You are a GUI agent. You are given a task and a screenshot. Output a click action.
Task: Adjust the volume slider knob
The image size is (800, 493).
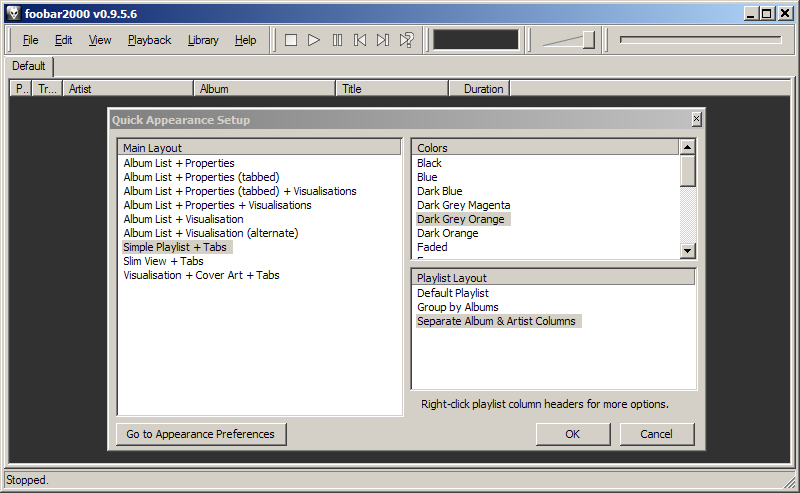pos(589,40)
